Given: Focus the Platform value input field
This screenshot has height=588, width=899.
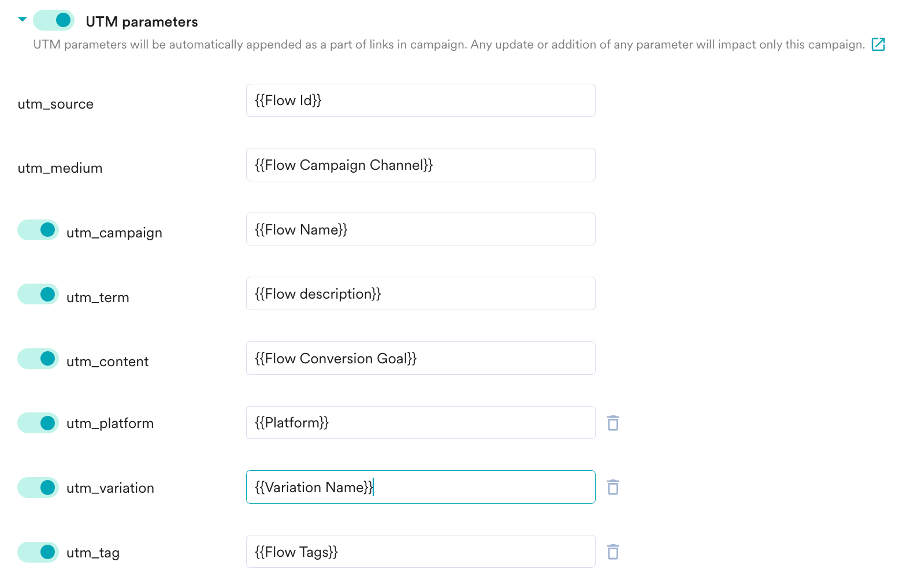Looking at the screenshot, I should (x=421, y=422).
